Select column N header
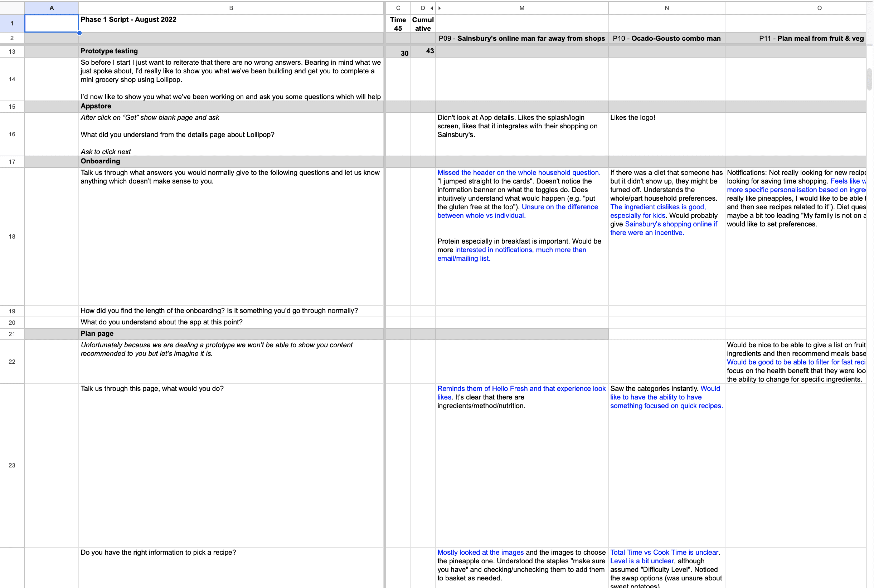This screenshot has height=588, width=874. (x=667, y=8)
